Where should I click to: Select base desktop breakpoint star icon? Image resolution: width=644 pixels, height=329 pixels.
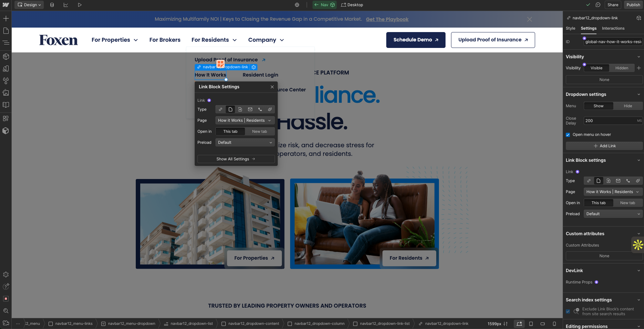tap(519, 324)
